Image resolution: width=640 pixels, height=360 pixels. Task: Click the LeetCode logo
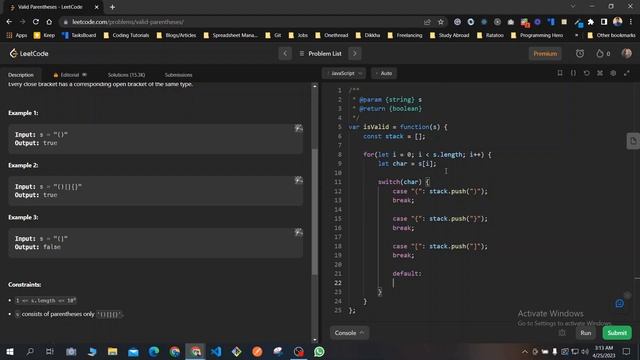29,53
